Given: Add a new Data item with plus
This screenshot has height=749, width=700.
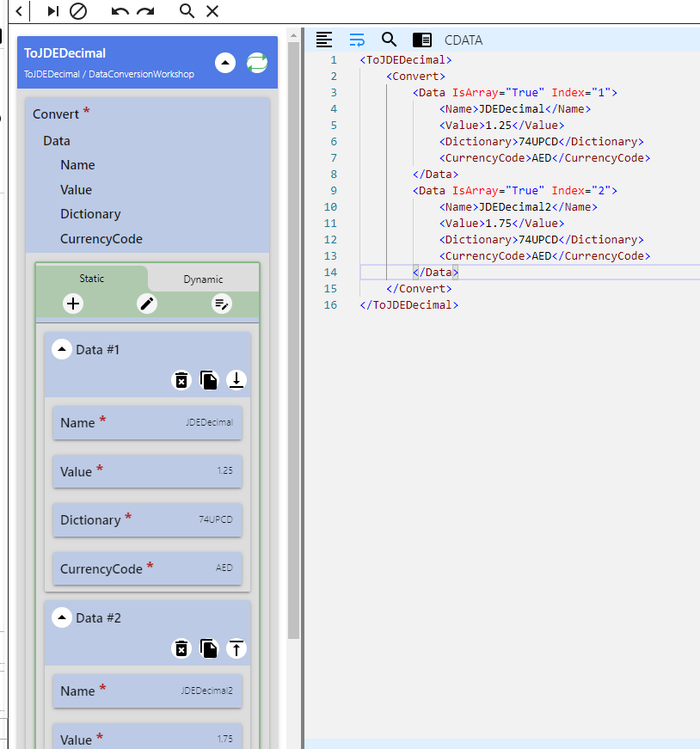Looking at the screenshot, I should pyautogui.click(x=73, y=304).
